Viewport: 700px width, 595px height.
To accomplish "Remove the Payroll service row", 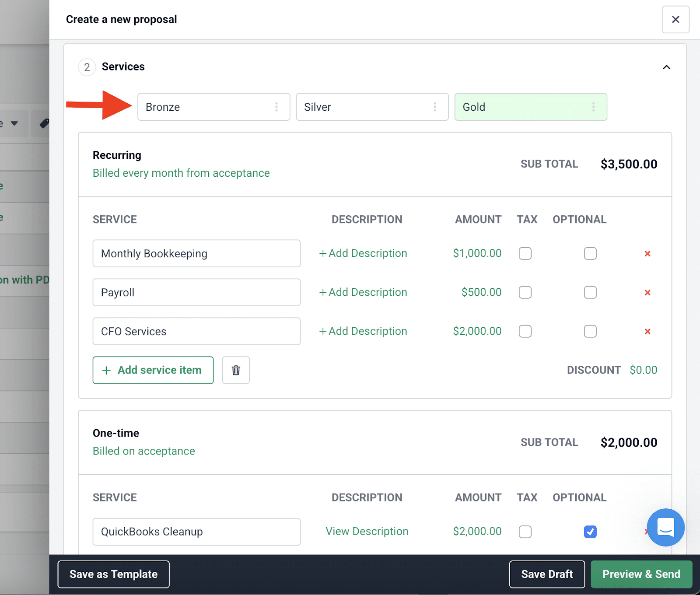I will 647,292.
